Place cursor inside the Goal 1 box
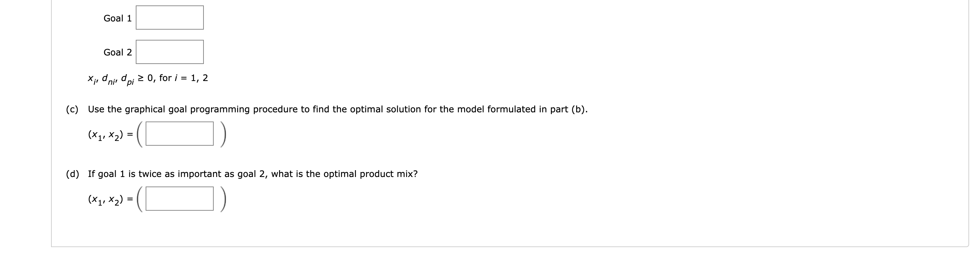The image size is (980, 258). (170, 17)
